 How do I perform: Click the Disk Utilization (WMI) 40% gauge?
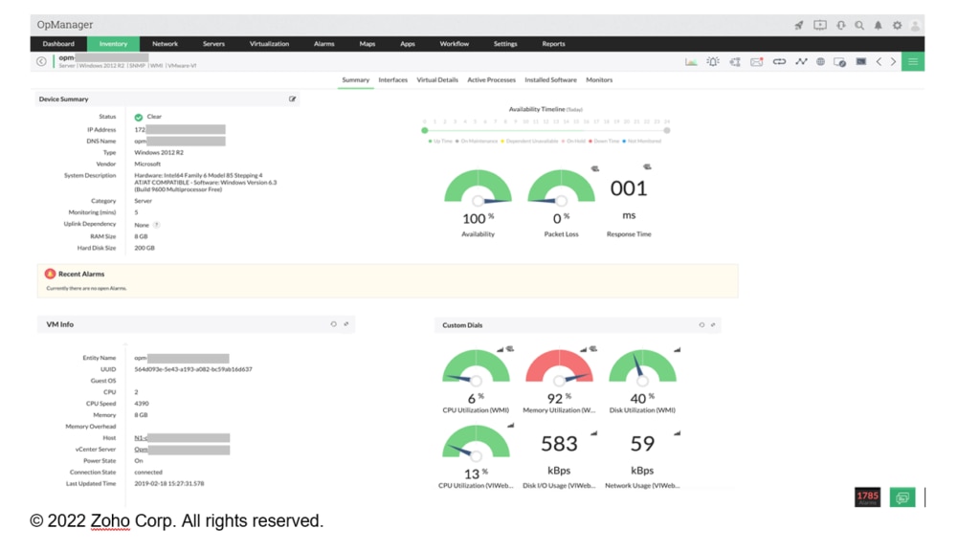click(642, 367)
